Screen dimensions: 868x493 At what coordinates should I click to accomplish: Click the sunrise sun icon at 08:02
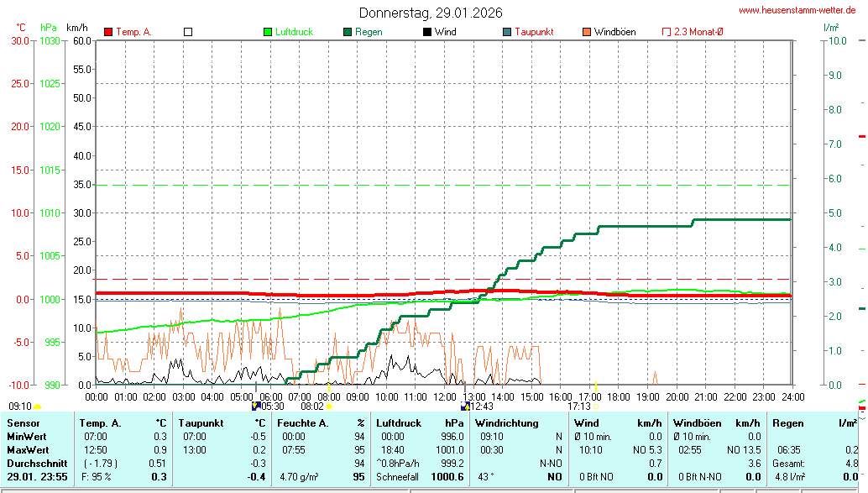(x=329, y=406)
